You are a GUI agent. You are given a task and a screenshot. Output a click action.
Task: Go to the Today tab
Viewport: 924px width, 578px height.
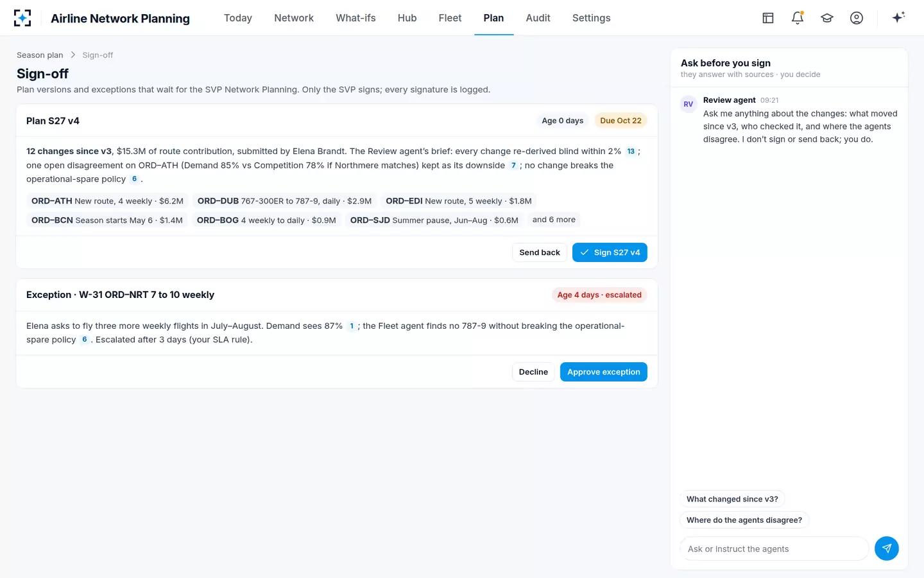(x=238, y=18)
